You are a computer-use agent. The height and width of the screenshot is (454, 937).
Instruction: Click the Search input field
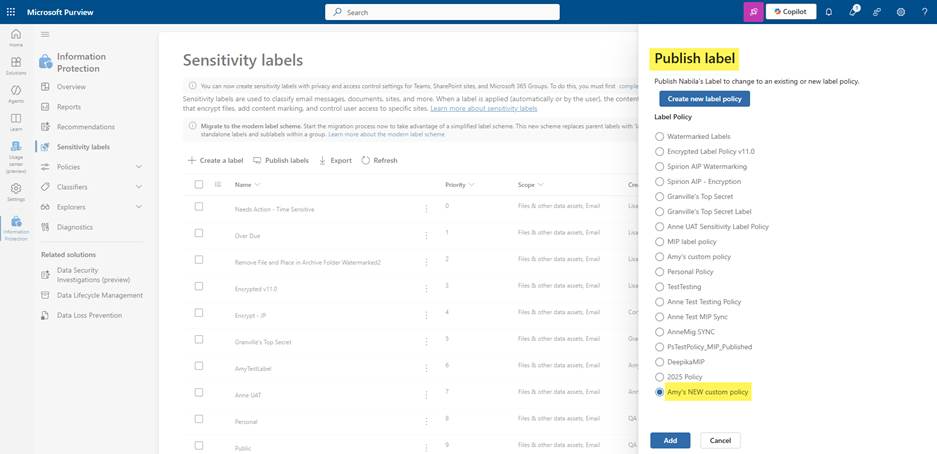(442, 12)
